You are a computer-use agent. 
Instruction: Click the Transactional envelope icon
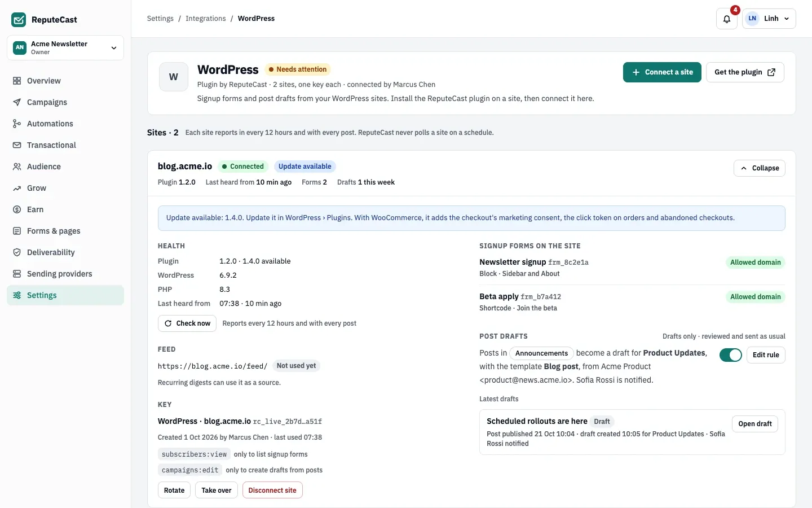click(x=17, y=145)
